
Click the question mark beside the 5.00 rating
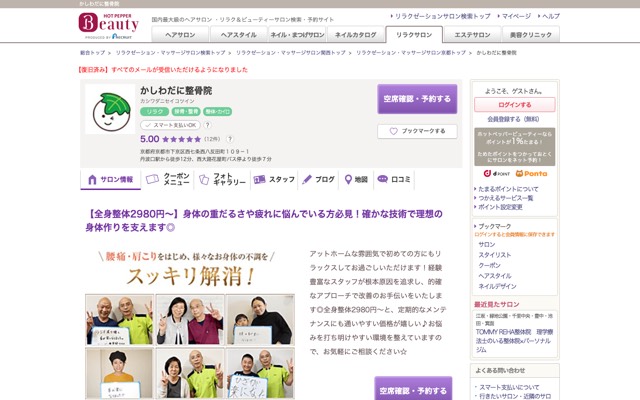coord(230,139)
